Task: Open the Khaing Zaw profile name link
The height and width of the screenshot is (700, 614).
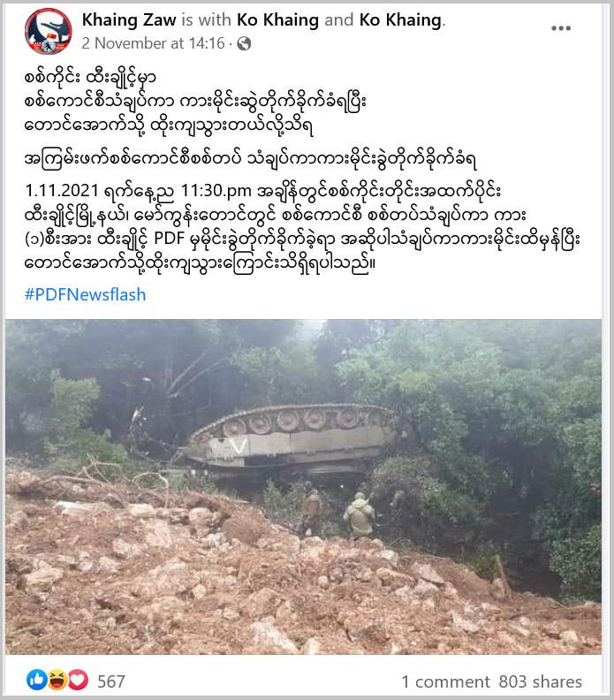Action: tap(129, 20)
